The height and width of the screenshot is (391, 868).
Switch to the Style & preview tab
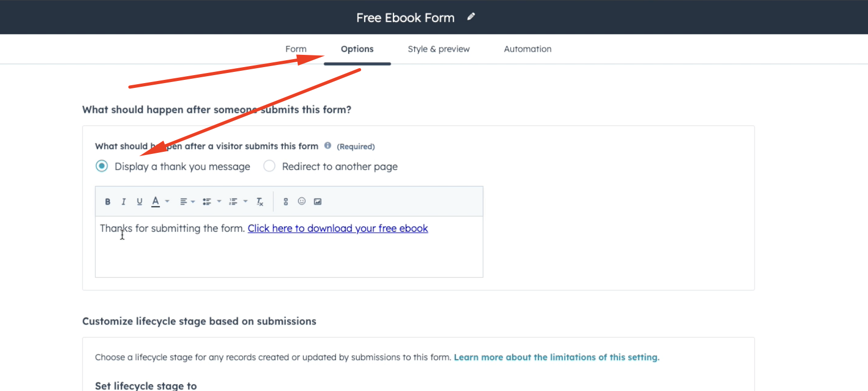point(438,48)
